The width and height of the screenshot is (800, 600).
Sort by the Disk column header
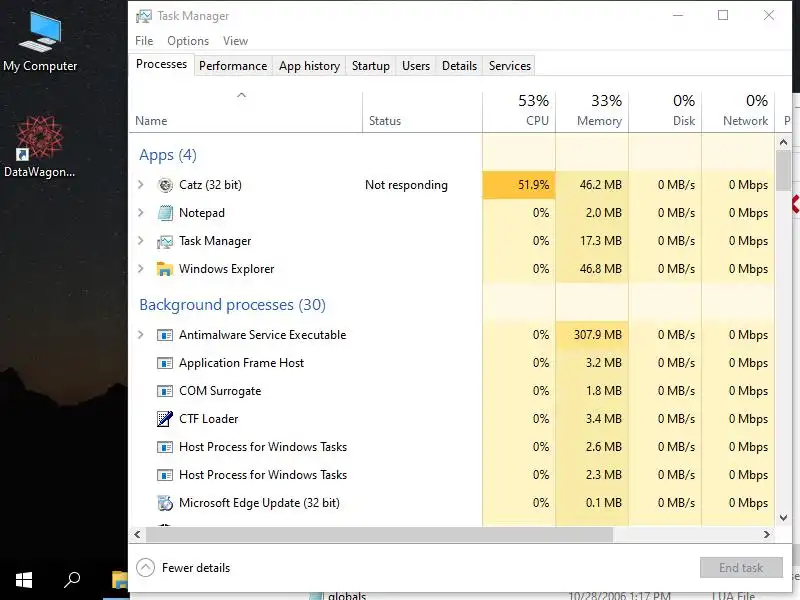665,112
